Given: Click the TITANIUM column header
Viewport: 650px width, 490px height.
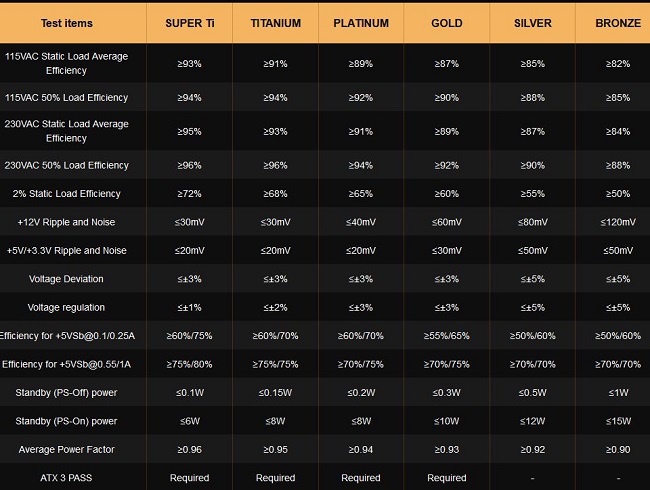Looking at the screenshot, I should pos(275,23).
